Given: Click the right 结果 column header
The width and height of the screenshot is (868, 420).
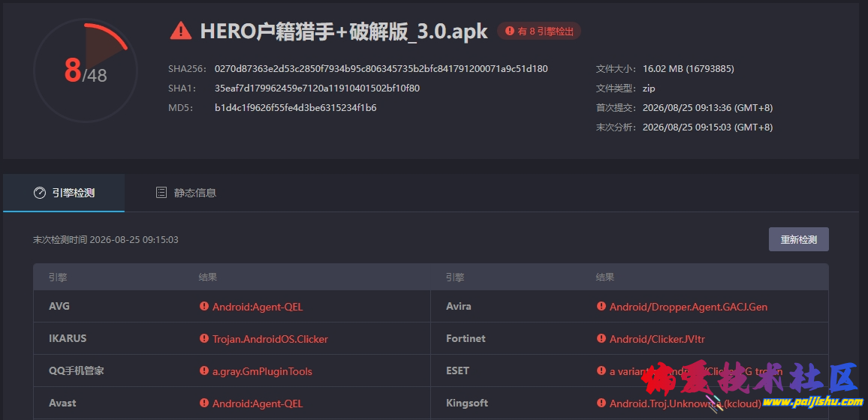Looking at the screenshot, I should (x=605, y=277).
